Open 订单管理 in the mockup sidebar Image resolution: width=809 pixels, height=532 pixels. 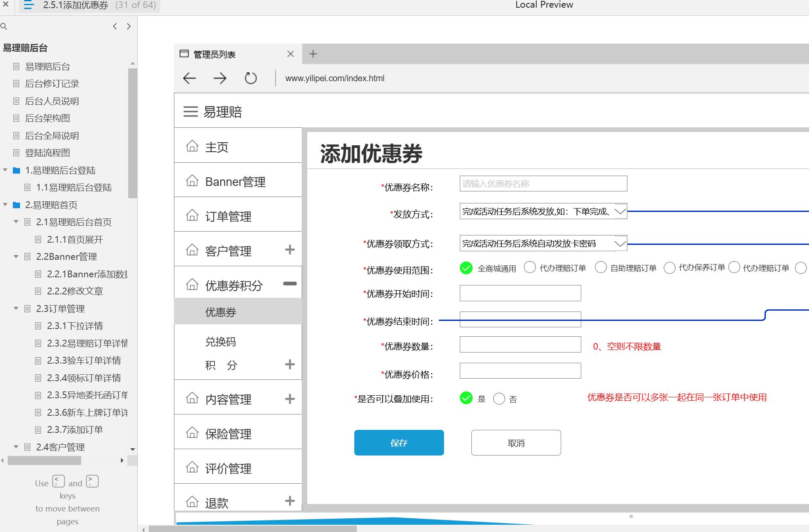click(x=238, y=215)
